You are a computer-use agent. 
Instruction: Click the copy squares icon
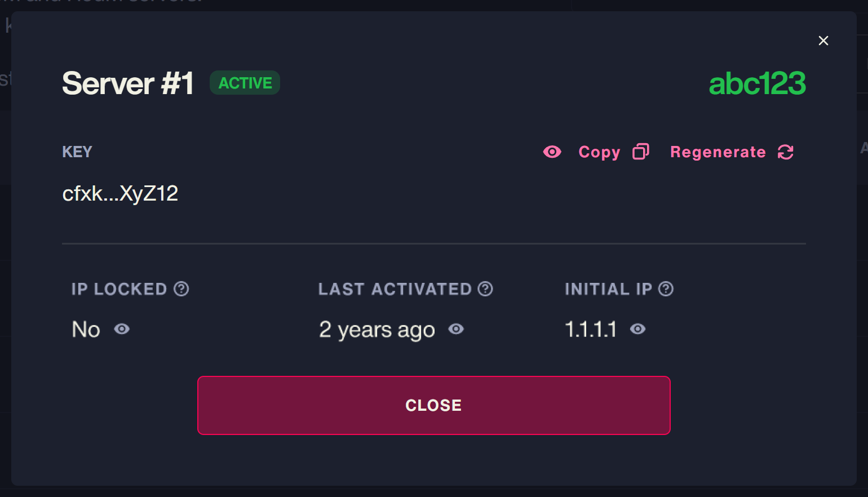point(641,152)
